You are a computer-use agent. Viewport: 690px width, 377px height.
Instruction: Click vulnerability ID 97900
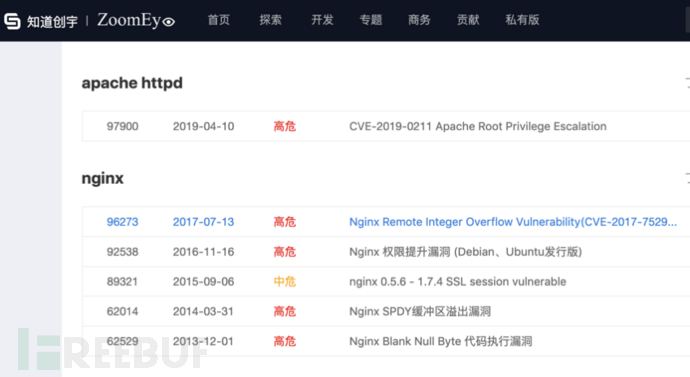122,126
